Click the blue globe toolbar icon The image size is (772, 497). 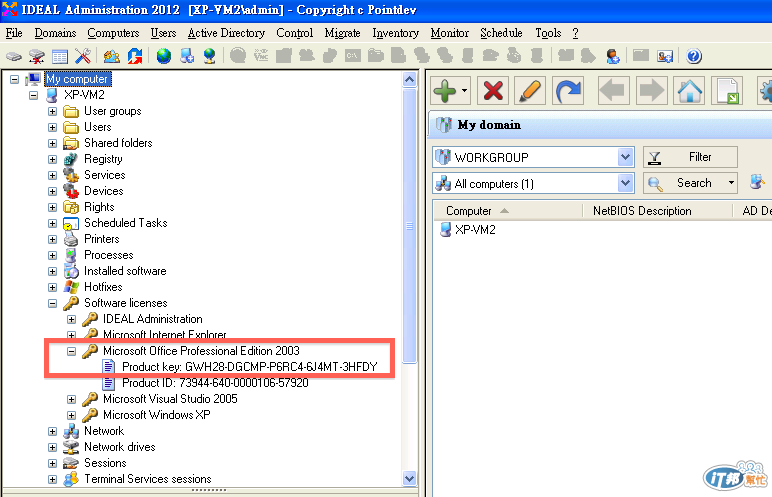click(163, 56)
